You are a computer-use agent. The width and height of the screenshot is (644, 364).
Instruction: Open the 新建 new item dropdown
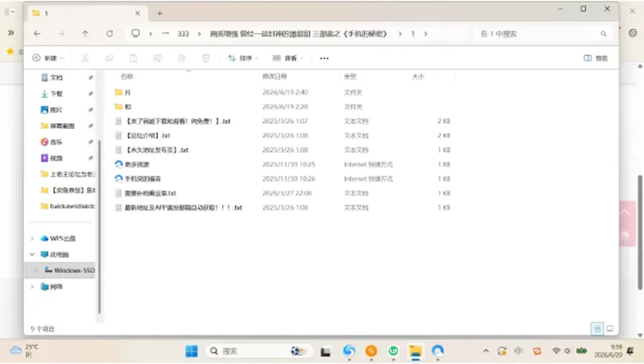click(x=48, y=58)
